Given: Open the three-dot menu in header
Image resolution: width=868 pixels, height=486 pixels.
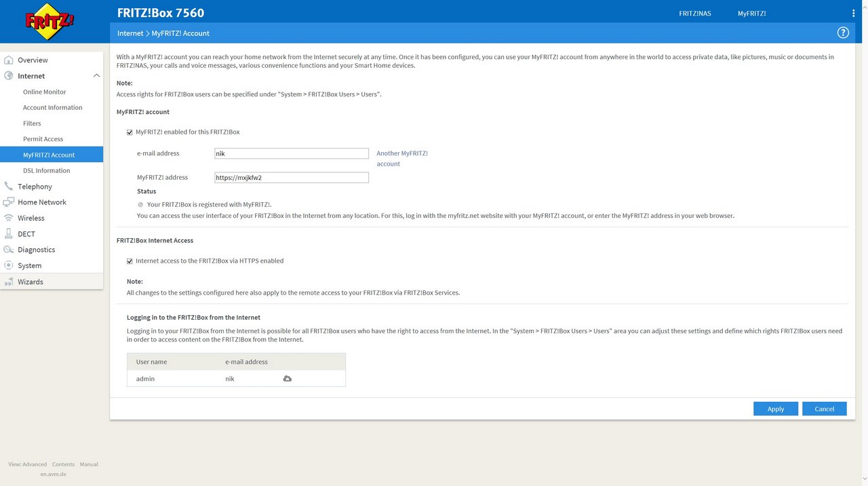Looking at the screenshot, I should pyautogui.click(x=854, y=13).
